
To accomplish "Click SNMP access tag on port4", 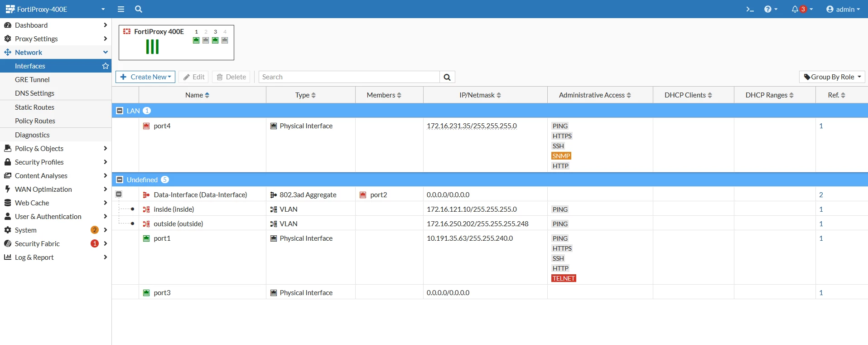I will [x=561, y=156].
